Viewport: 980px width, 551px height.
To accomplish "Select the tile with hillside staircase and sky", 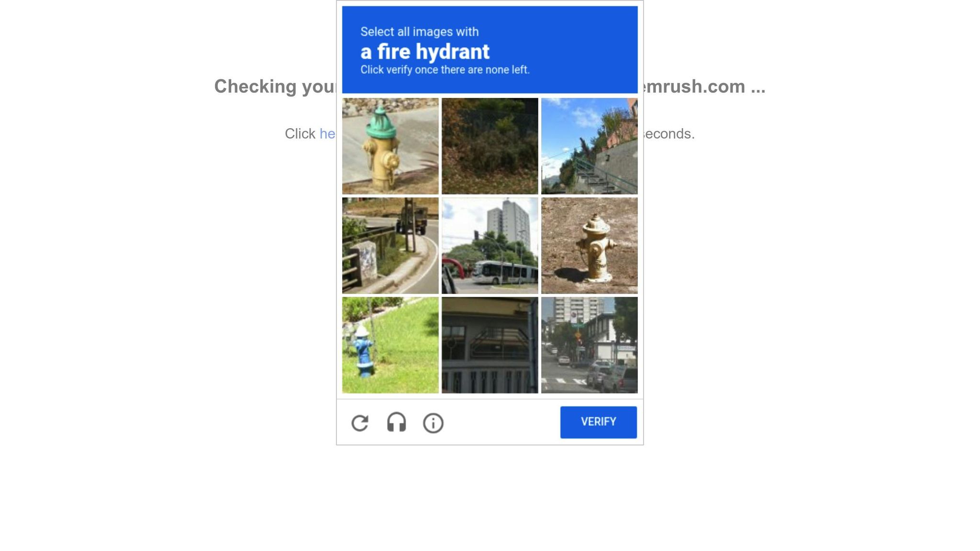I will pyautogui.click(x=590, y=146).
